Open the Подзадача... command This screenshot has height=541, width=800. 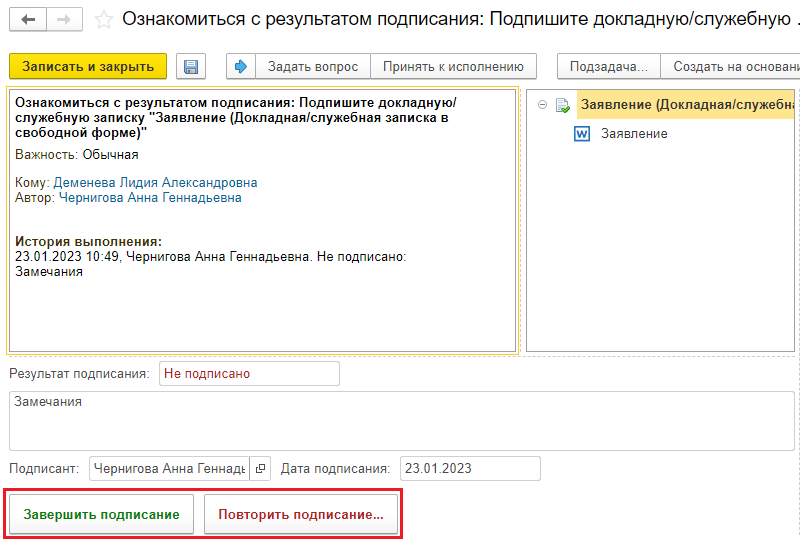tap(608, 67)
